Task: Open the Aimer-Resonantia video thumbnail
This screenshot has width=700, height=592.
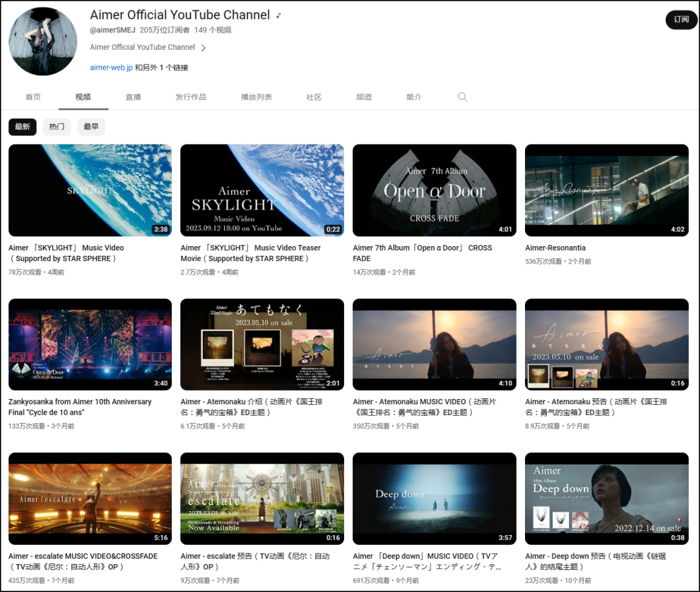Action: point(607,190)
